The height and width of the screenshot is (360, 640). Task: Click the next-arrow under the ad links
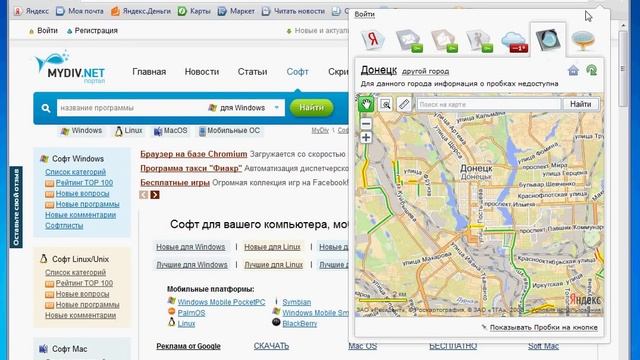click(155, 195)
